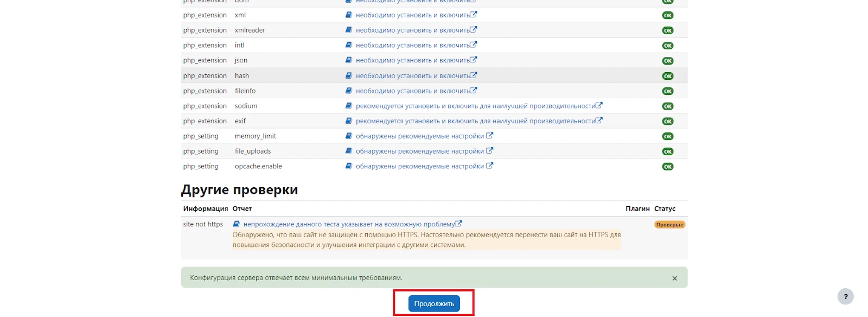Click the Плагин column header

click(x=637, y=208)
